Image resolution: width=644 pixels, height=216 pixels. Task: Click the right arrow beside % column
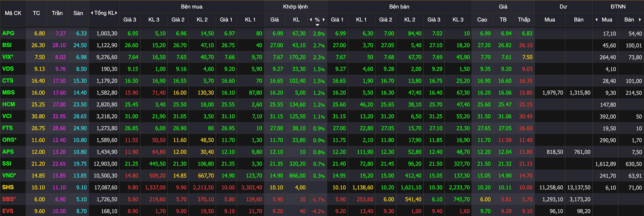(324, 19)
